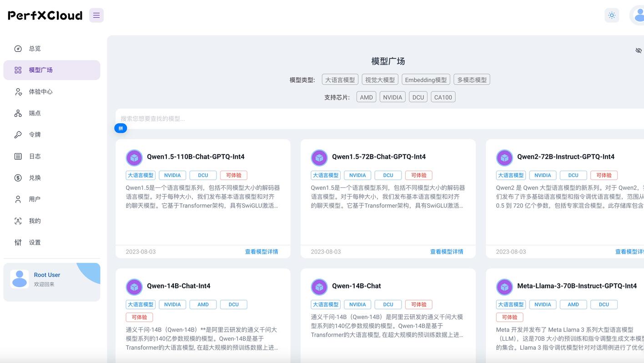Image resolution: width=644 pixels, height=363 pixels.
Task: Open 设置 in the sidebar
Action: click(52, 242)
